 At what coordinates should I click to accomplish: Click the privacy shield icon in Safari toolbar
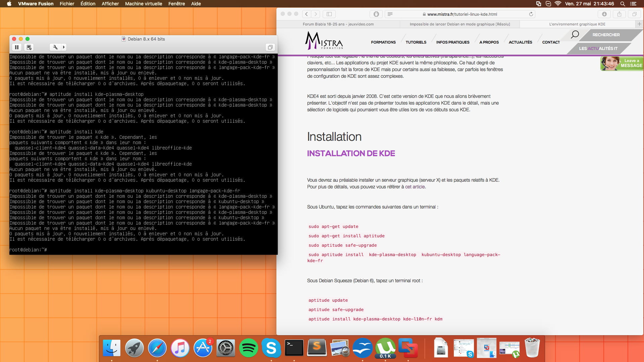click(x=376, y=14)
